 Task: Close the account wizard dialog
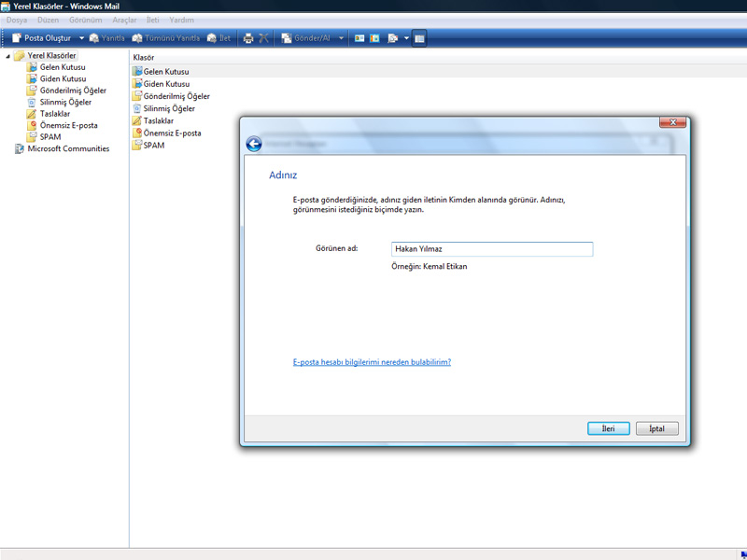coord(672,122)
